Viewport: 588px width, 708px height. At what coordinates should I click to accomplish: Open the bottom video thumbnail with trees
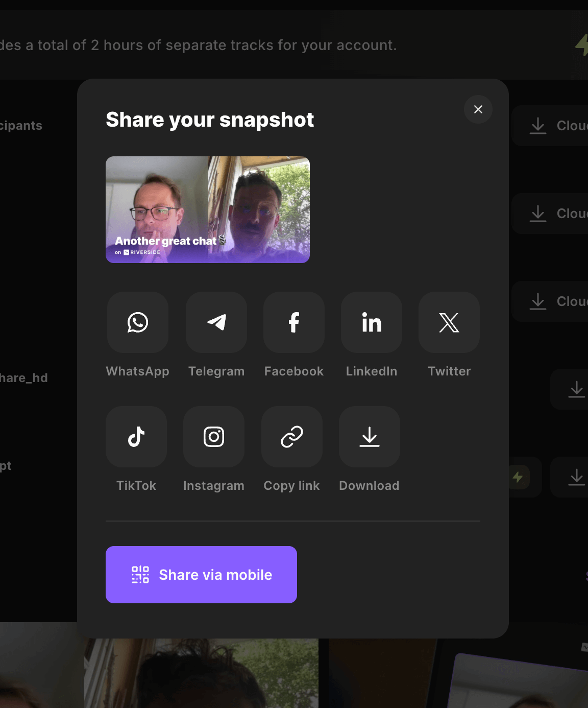point(201,674)
